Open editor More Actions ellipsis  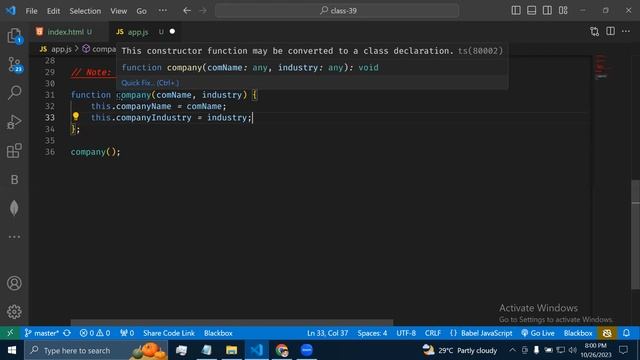[x=626, y=31]
